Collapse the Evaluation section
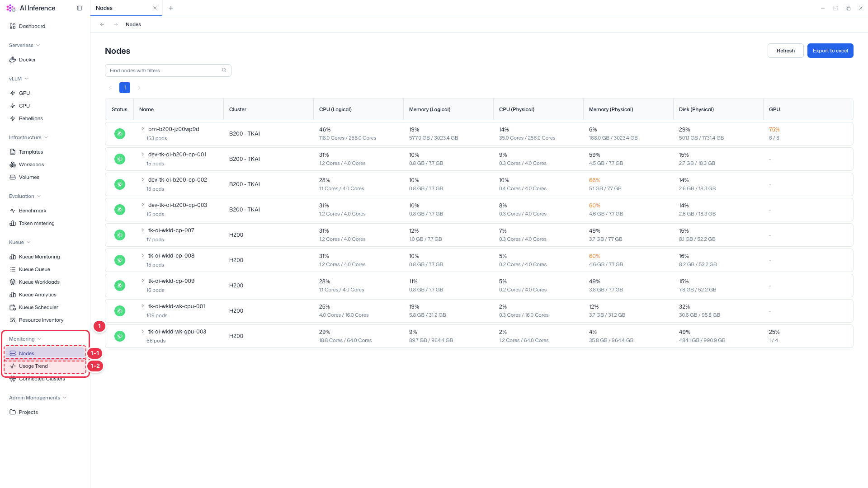Viewport: 868px width, 488px height. click(39, 196)
